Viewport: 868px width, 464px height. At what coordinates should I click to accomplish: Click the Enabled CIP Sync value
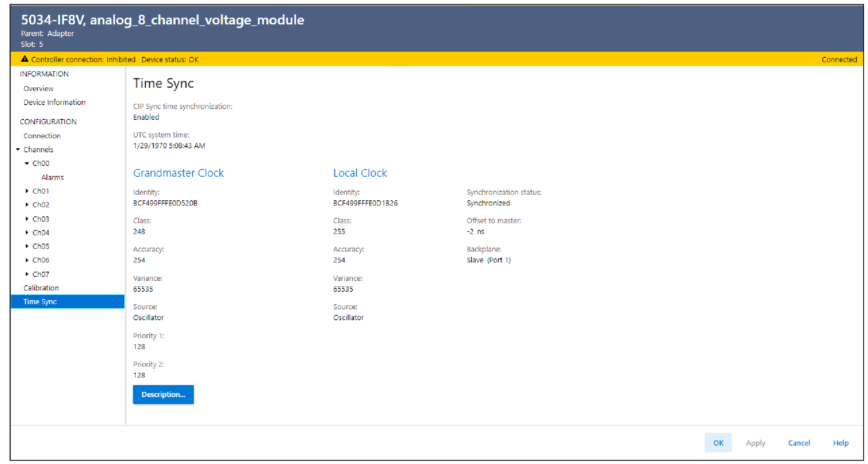click(x=146, y=117)
